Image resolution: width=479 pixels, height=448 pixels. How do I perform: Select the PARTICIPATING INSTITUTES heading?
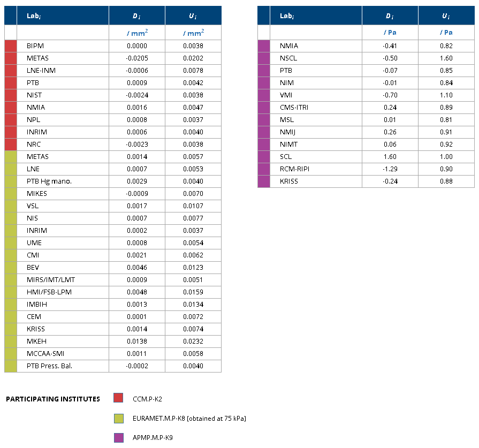53,399
